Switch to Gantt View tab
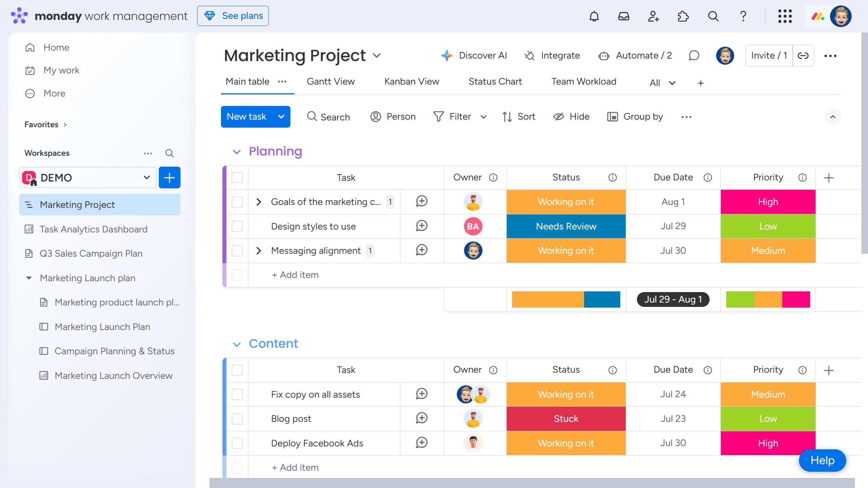The height and width of the screenshot is (488, 868). coord(331,82)
